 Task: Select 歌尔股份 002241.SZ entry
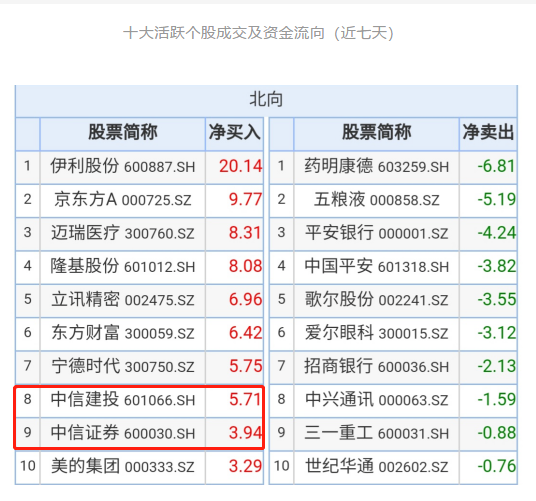377,300
